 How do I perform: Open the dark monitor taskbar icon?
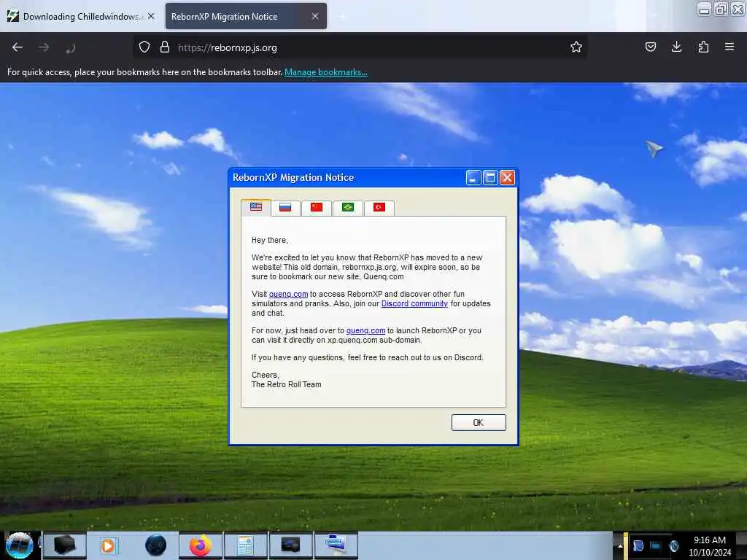click(x=290, y=545)
